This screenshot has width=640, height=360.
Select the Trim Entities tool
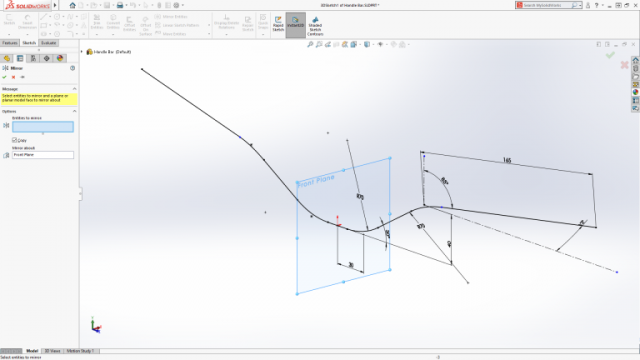(x=97, y=22)
